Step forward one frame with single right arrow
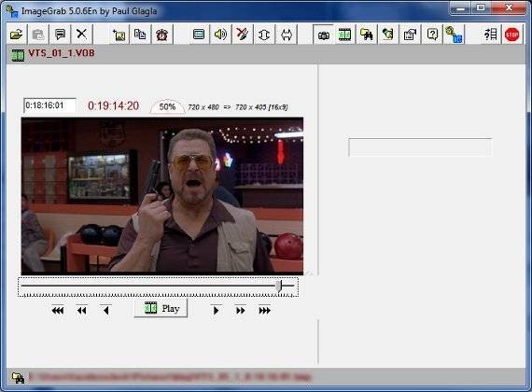532x392 pixels. (x=216, y=310)
